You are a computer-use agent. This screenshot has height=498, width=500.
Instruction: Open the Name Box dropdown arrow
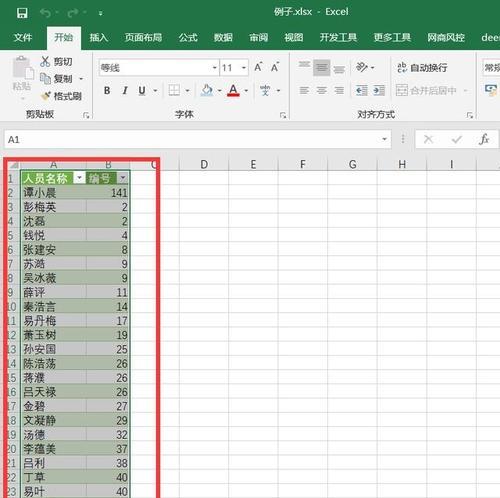(x=385, y=139)
